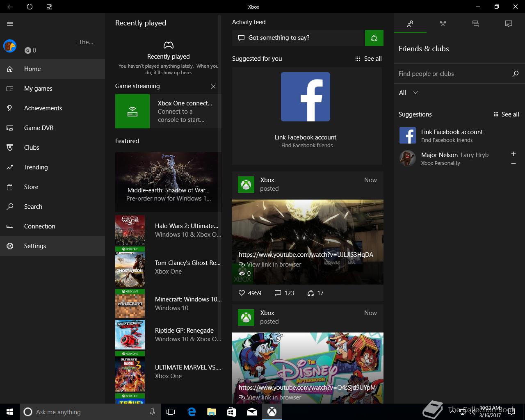
Task: Click Xbox logo on first post
Action: (x=246, y=185)
